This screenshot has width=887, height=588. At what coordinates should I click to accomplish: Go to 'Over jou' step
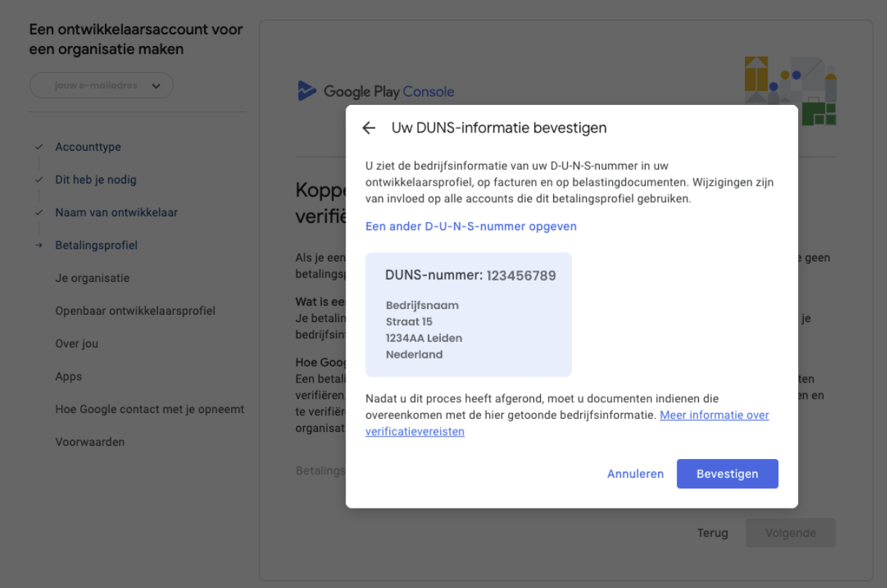[x=77, y=344]
